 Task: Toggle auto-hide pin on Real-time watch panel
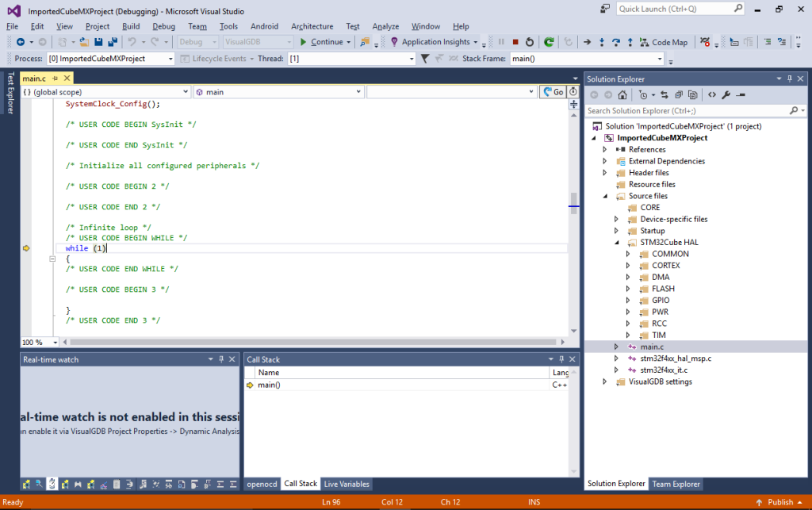click(x=220, y=359)
